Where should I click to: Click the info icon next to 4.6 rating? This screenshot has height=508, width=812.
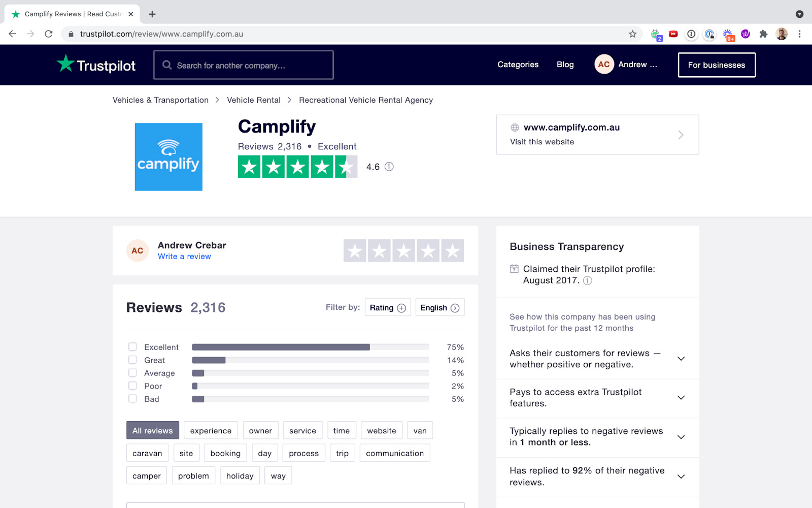click(x=389, y=167)
